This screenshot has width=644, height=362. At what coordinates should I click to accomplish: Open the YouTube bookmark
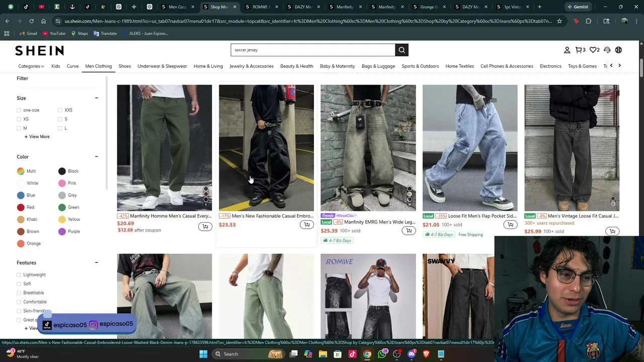tap(54, 33)
